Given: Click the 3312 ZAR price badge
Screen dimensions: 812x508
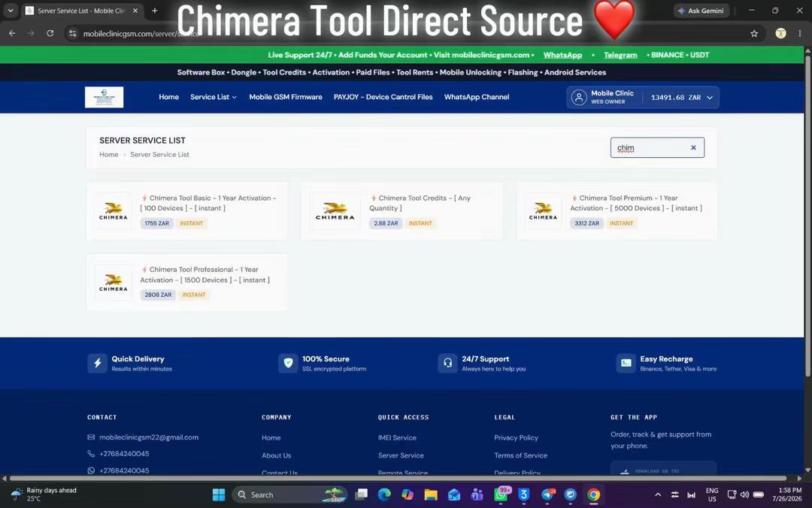Looking at the screenshot, I should (x=586, y=223).
